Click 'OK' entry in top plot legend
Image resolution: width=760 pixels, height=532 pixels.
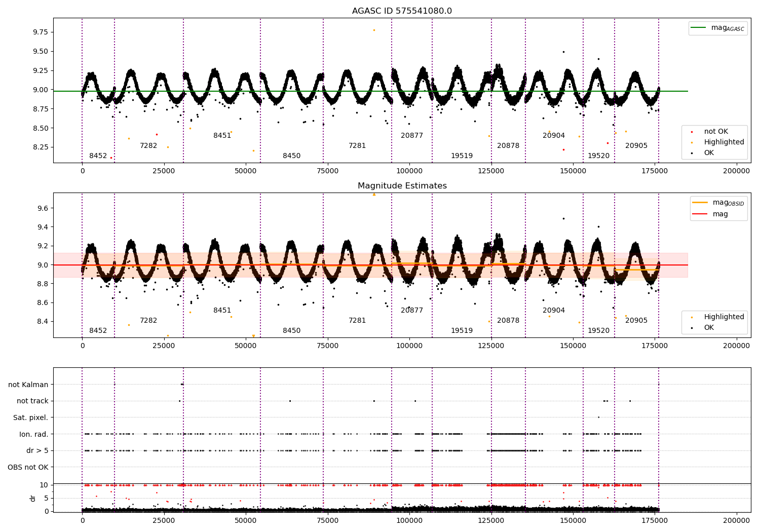(x=709, y=153)
